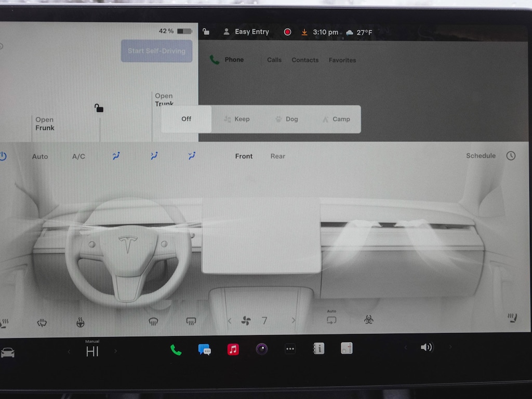Activate the rear window defrost
Image resolution: width=532 pixels, height=399 pixels.
[191, 322]
